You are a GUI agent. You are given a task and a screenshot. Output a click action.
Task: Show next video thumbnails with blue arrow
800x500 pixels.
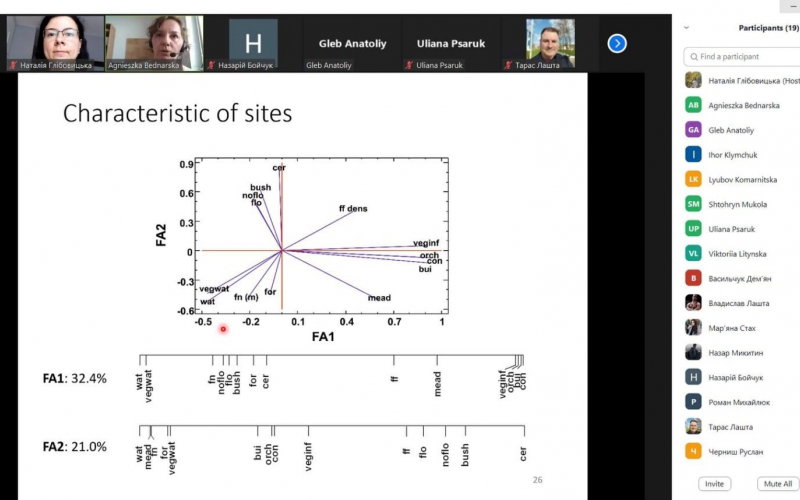(x=617, y=43)
